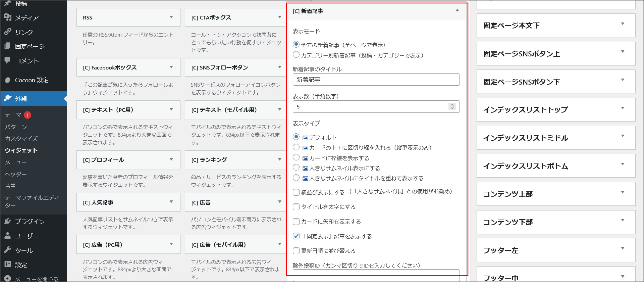Open ウィジェット submenu item

(x=21, y=150)
